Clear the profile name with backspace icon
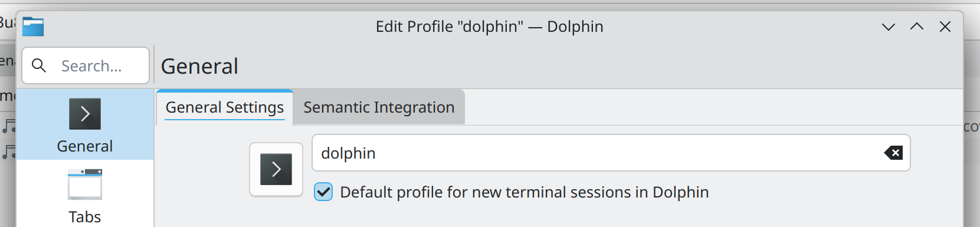 (893, 153)
